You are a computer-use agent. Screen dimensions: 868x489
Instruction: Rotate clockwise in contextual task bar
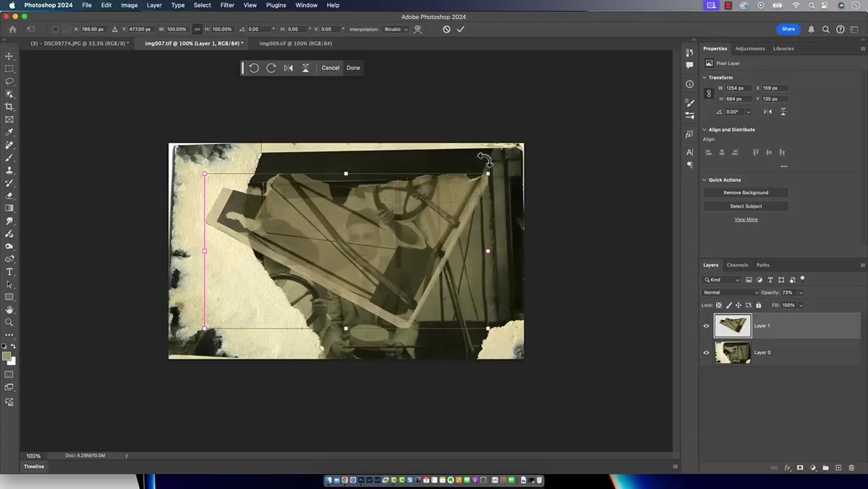click(x=271, y=68)
